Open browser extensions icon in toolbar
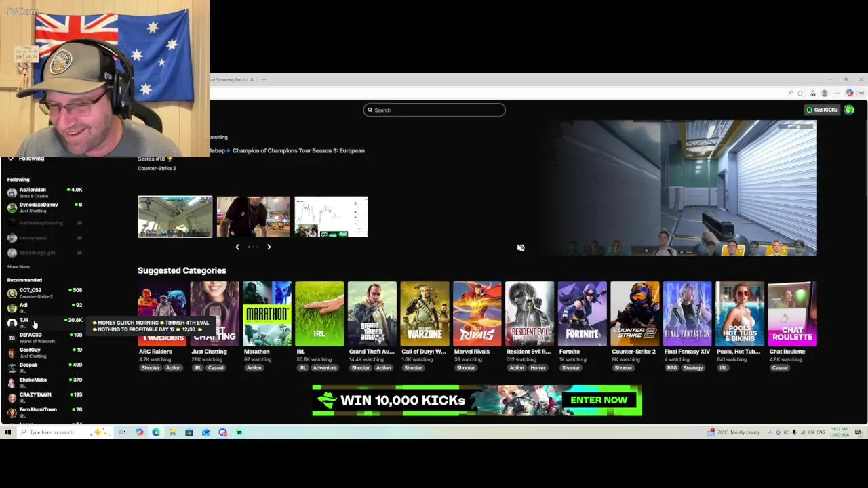 [x=813, y=93]
